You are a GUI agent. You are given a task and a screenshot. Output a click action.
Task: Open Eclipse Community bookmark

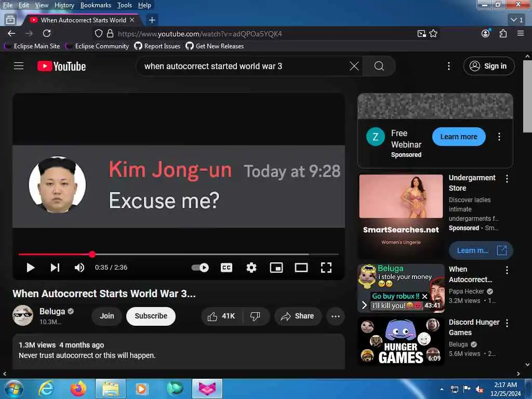pos(98,46)
